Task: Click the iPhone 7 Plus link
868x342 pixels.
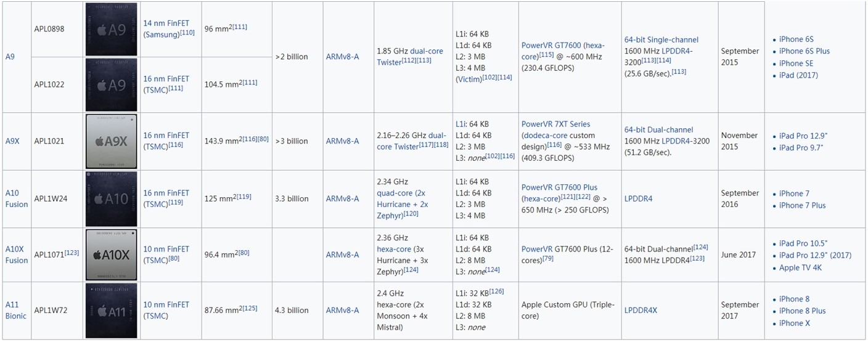Action: [x=802, y=205]
